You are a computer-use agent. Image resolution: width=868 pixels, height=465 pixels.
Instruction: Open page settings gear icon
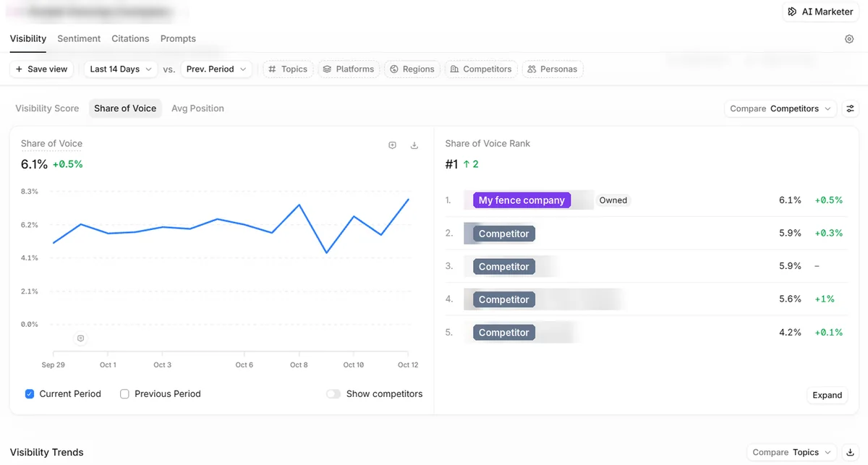pyautogui.click(x=849, y=39)
